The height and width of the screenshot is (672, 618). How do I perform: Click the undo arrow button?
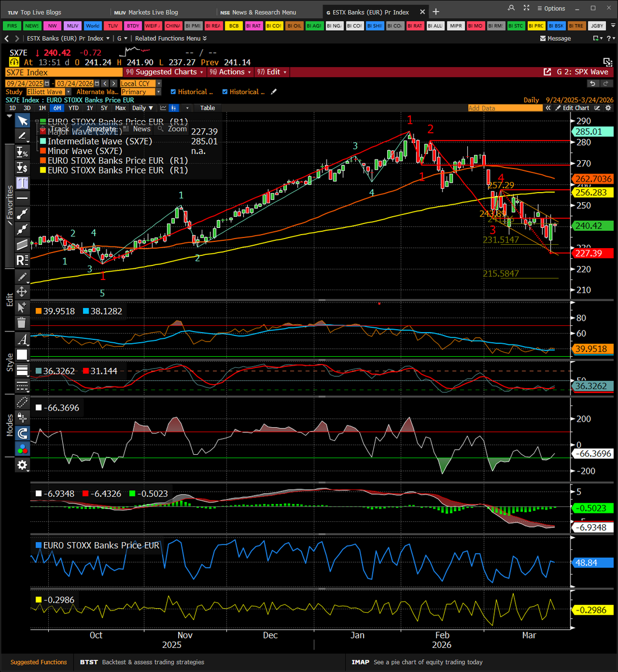tap(592, 83)
